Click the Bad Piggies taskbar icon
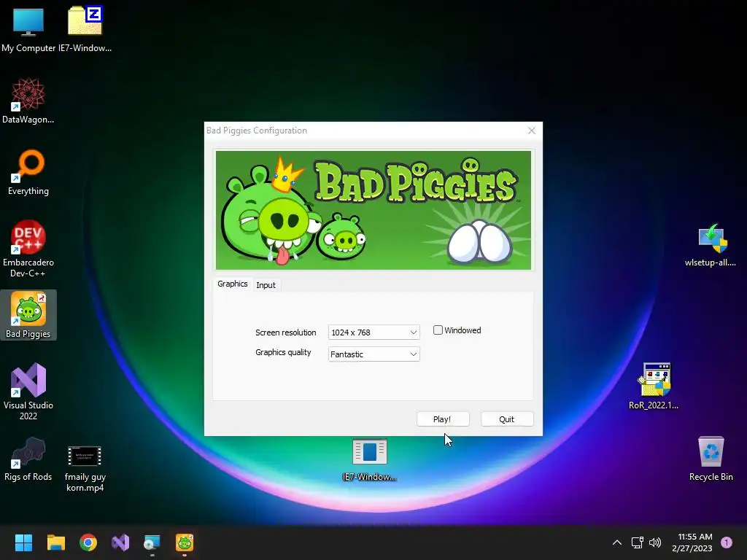The width and height of the screenshot is (747, 560). (185, 542)
